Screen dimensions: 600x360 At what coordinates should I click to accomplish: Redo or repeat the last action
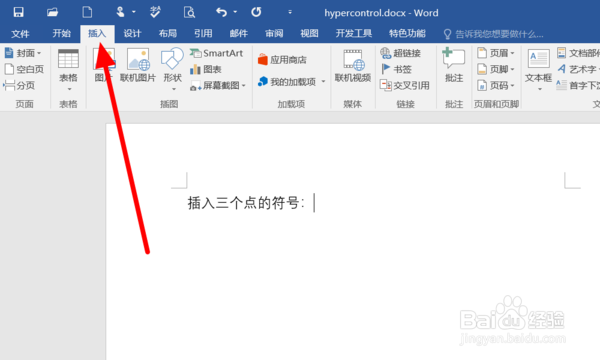coord(256,12)
